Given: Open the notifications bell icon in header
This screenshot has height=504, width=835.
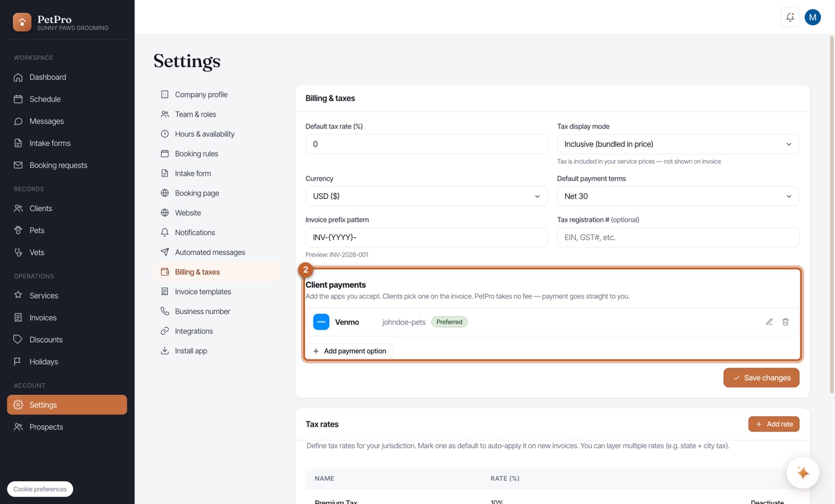Looking at the screenshot, I should pos(790,17).
